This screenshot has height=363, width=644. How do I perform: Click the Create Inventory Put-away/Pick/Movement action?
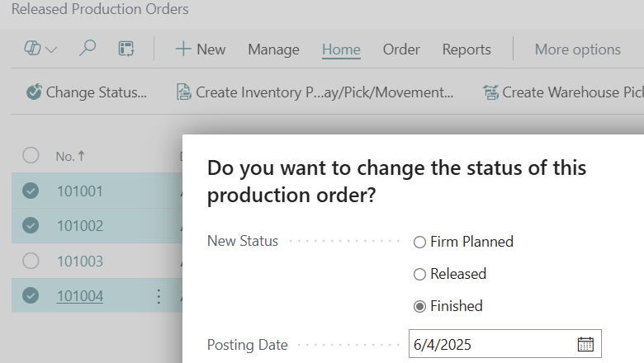click(x=315, y=92)
